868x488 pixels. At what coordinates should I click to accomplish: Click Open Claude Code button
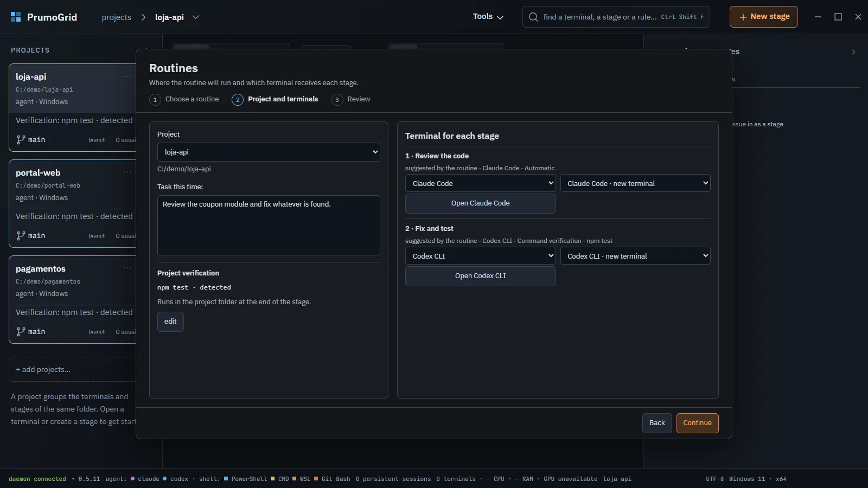(x=481, y=203)
